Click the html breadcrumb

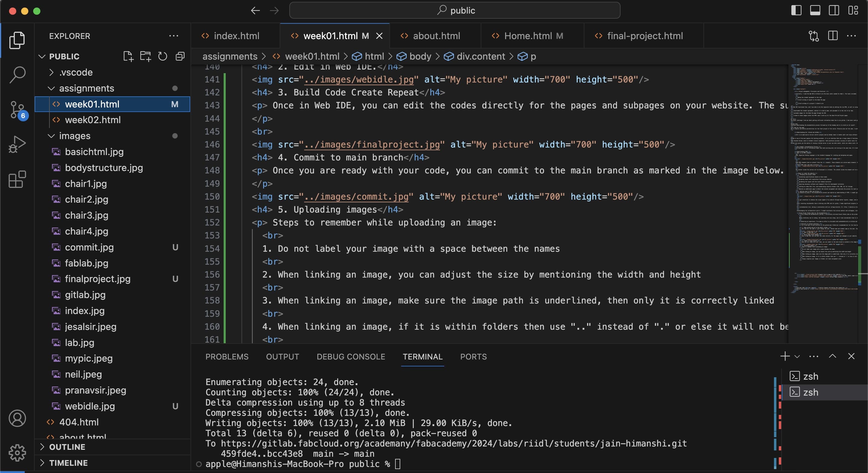pos(368,56)
